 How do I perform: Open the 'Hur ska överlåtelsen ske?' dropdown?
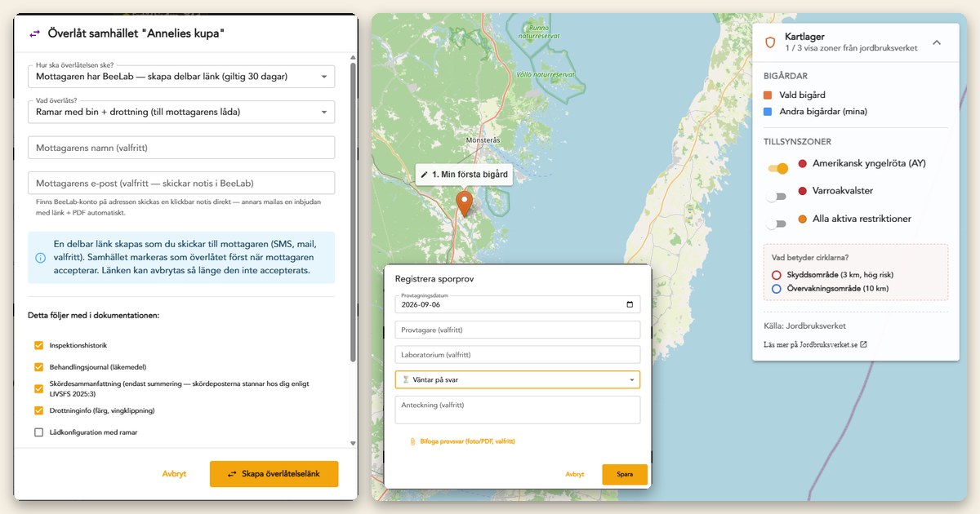pos(181,76)
